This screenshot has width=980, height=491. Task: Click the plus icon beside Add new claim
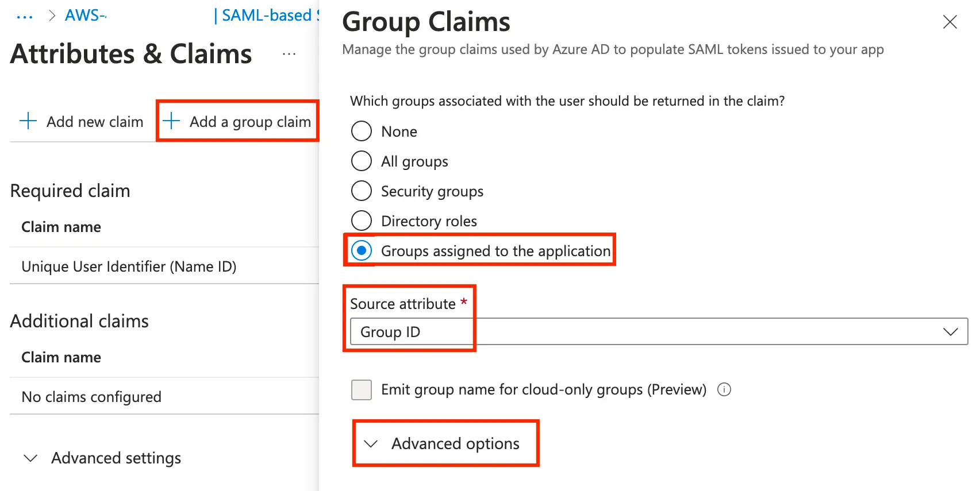28,121
